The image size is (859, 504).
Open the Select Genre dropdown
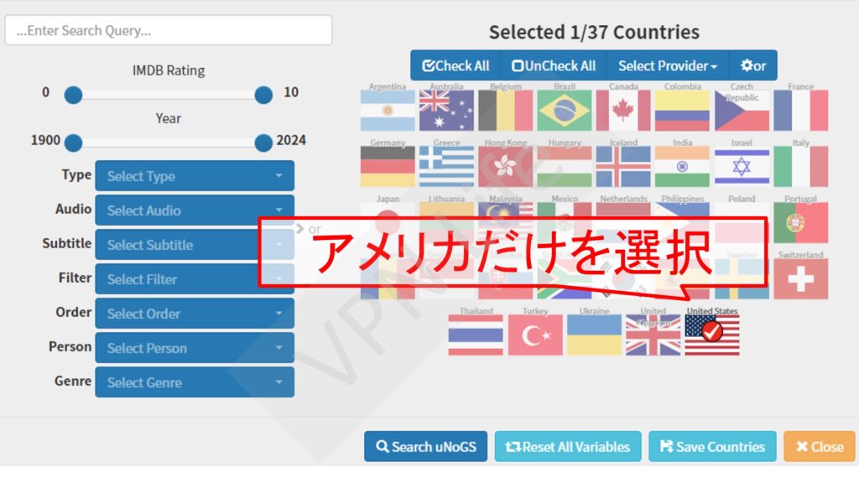tap(195, 382)
